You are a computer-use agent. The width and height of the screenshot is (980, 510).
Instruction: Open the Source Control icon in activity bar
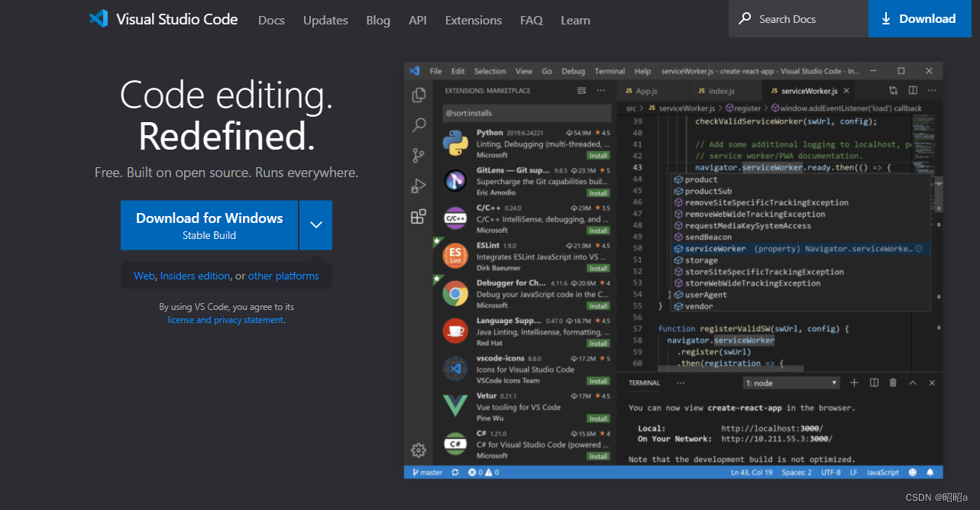point(419,155)
